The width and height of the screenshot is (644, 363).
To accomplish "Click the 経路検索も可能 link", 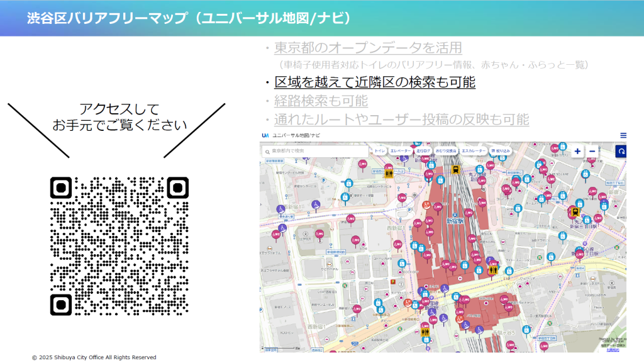I will (321, 101).
